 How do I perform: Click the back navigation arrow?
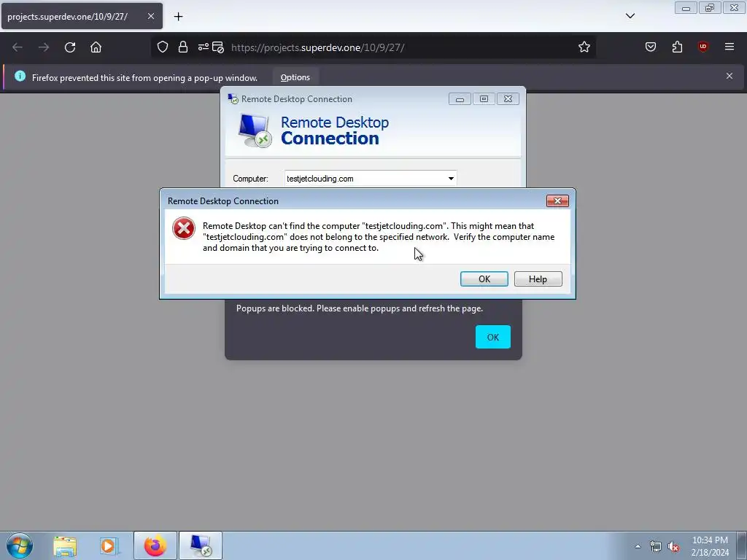pyautogui.click(x=18, y=47)
